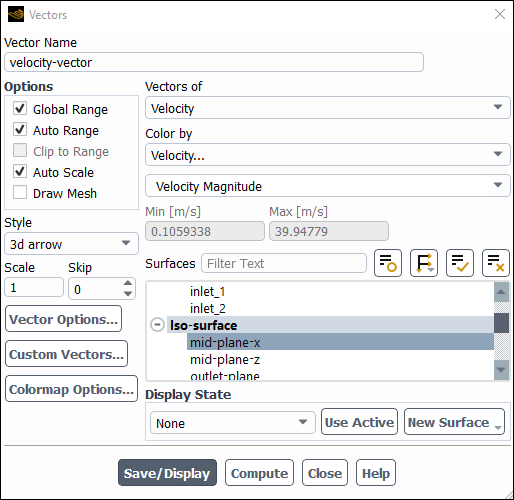Toggle the Global Range checkbox
Image resolution: width=514 pixels, height=500 pixels.
20,108
